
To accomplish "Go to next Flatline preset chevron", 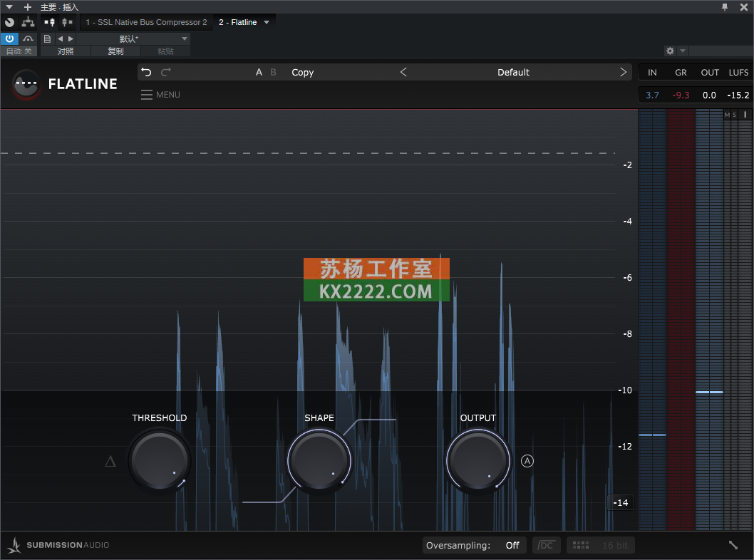I will [623, 72].
